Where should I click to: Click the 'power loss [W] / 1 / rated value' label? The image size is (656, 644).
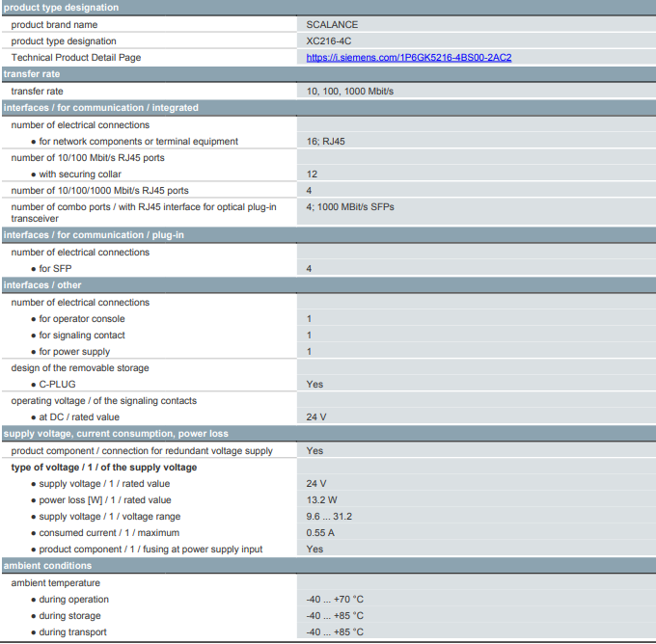point(105,500)
